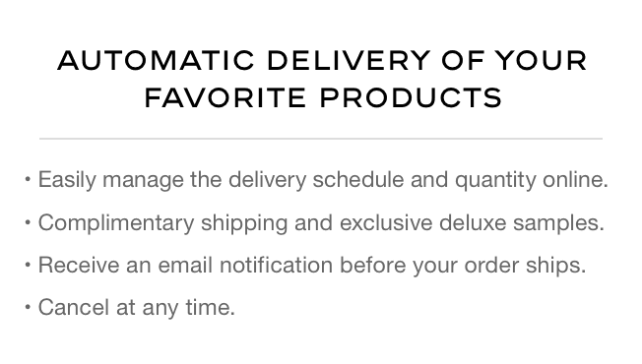
Task: Click the bullet dot before "Receive an email"
Action: (x=28, y=265)
